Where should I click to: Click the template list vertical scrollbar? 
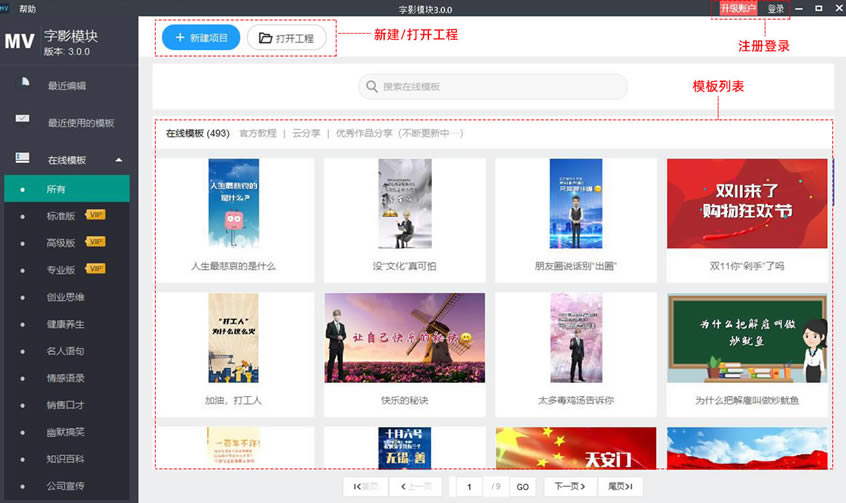point(833,182)
